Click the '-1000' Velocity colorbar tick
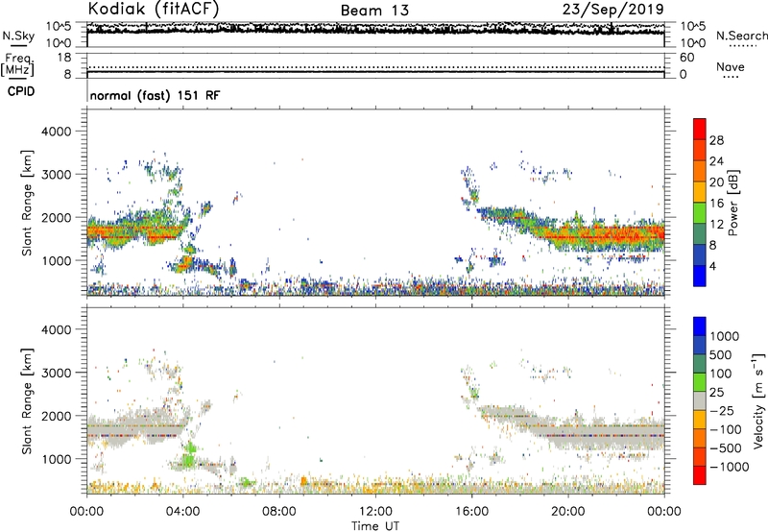The image size is (768, 532). [x=730, y=467]
